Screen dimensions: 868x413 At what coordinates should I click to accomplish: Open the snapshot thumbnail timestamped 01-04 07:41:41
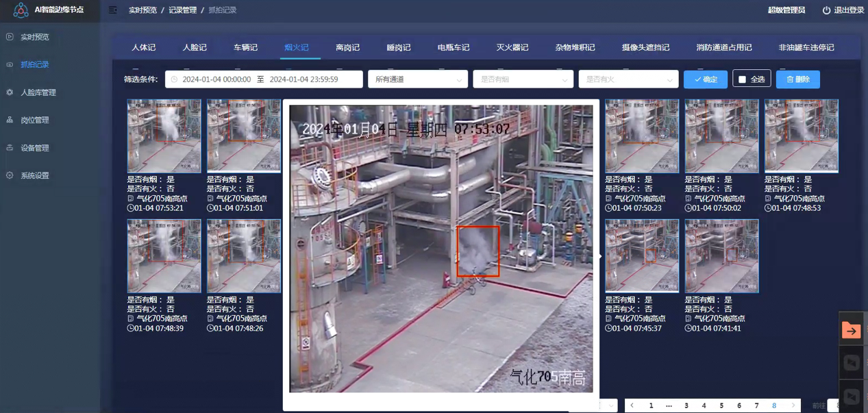721,256
